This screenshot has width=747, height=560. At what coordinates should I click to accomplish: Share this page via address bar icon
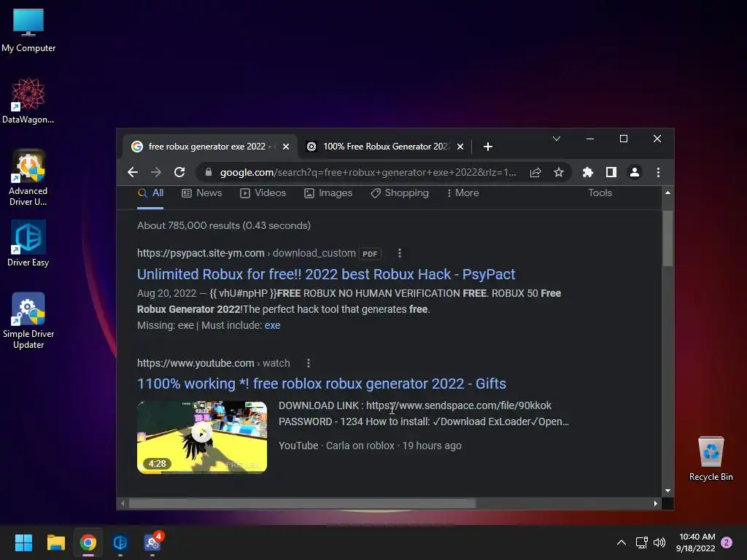point(535,172)
